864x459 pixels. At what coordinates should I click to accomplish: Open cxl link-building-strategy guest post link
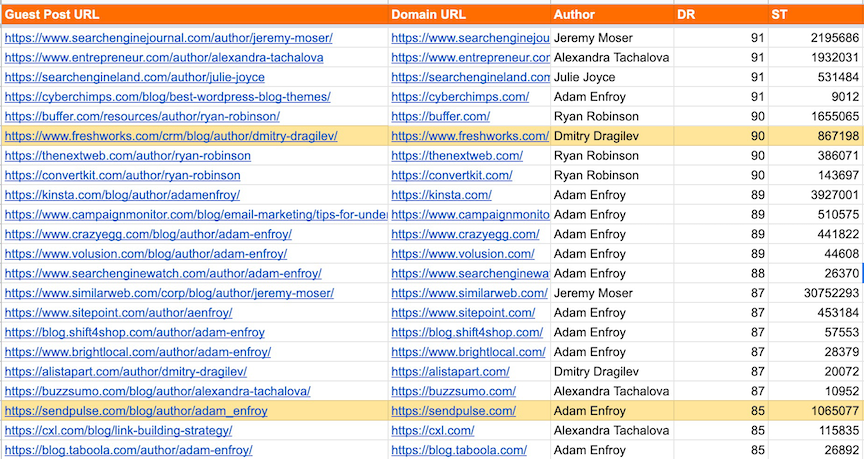pyautogui.click(x=118, y=431)
